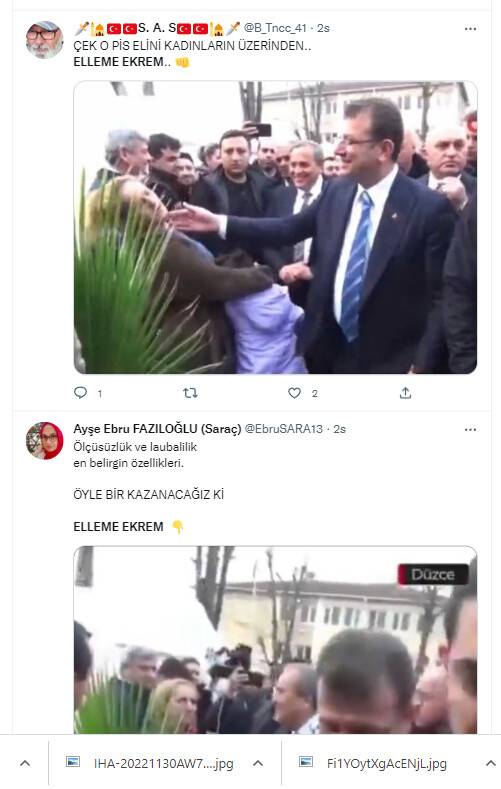Expand options for IHA-20221130AW7 download
Image resolution: width=501 pixels, height=789 pixels.
click(x=258, y=763)
